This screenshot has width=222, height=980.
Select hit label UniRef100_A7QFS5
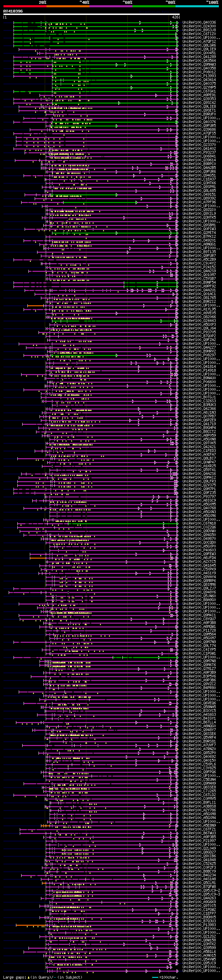tap(199, 133)
